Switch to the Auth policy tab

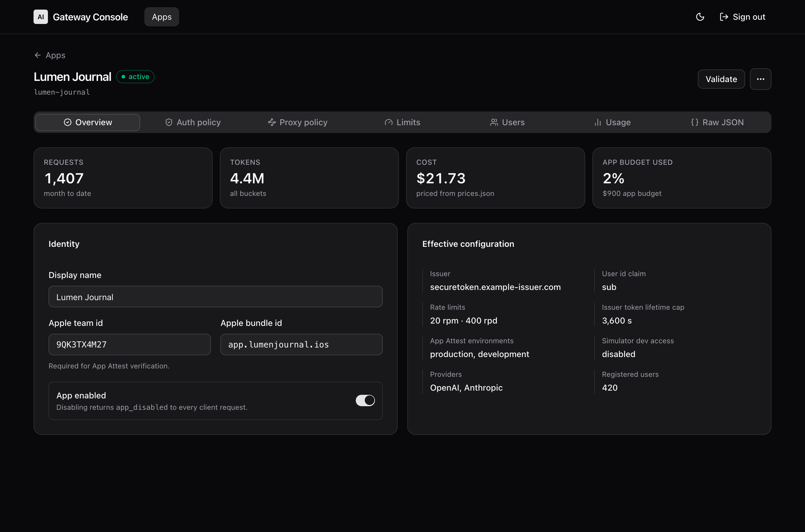(x=193, y=123)
